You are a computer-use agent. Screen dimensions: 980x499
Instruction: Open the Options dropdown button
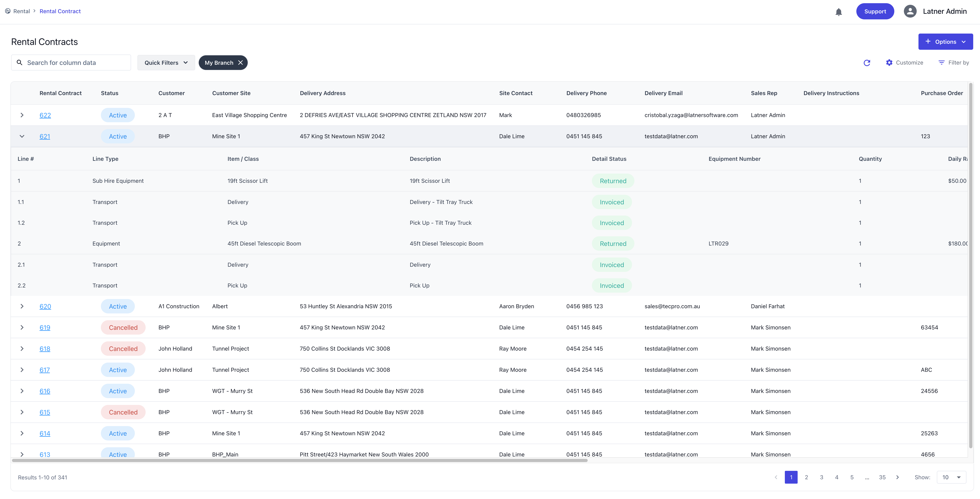point(945,42)
